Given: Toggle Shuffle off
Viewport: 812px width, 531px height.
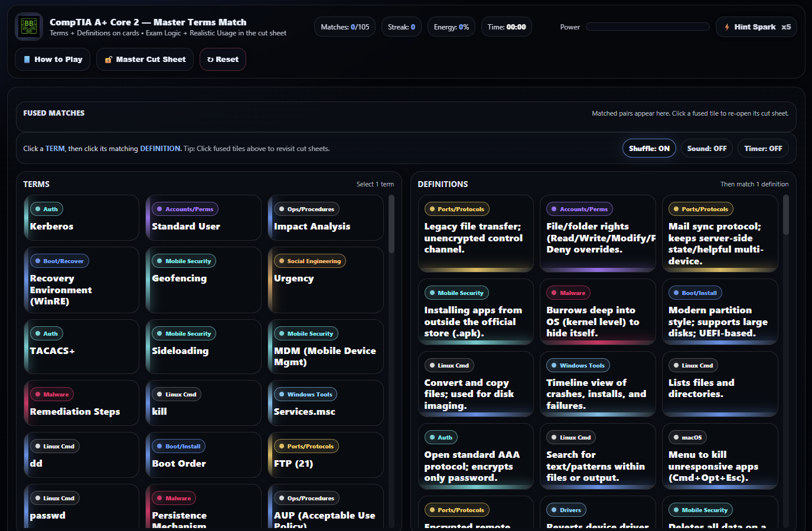Looking at the screenshot, I should [648, 149].
